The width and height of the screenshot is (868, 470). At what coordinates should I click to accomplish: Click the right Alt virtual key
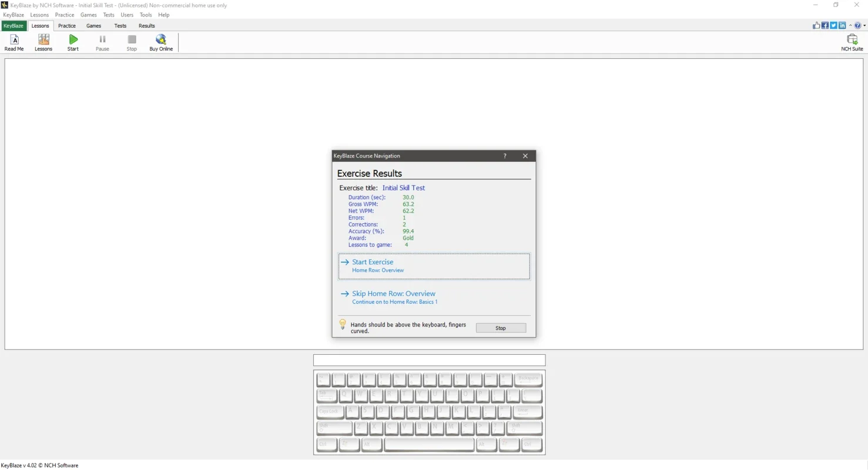(x=487, y=445)
